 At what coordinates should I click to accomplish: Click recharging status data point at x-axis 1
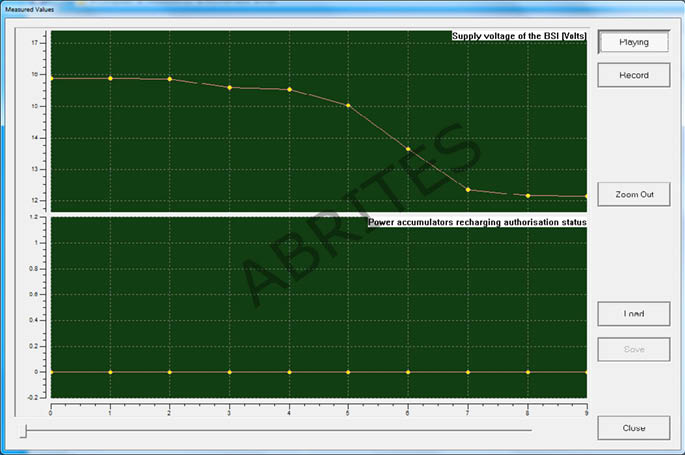[110, 372]
